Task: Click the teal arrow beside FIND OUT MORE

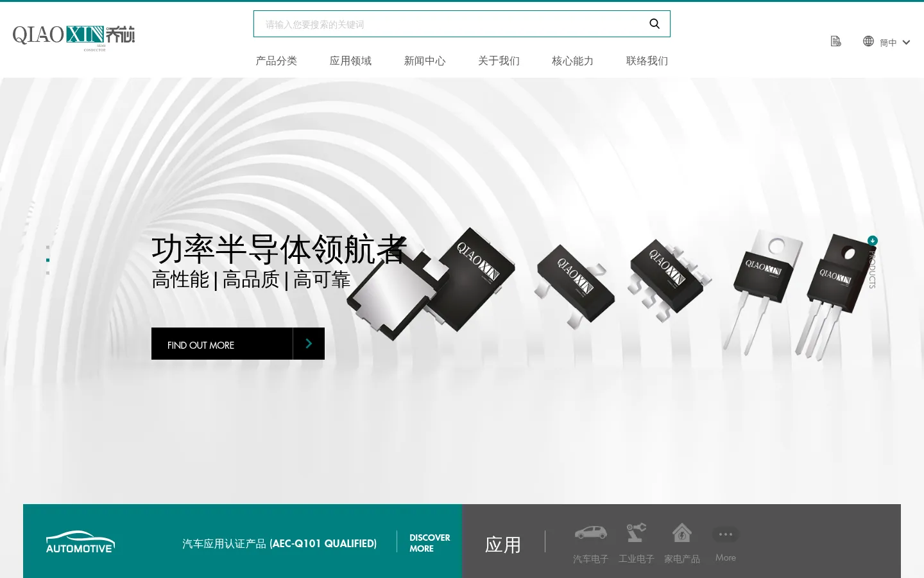Action: coord(309,344)
